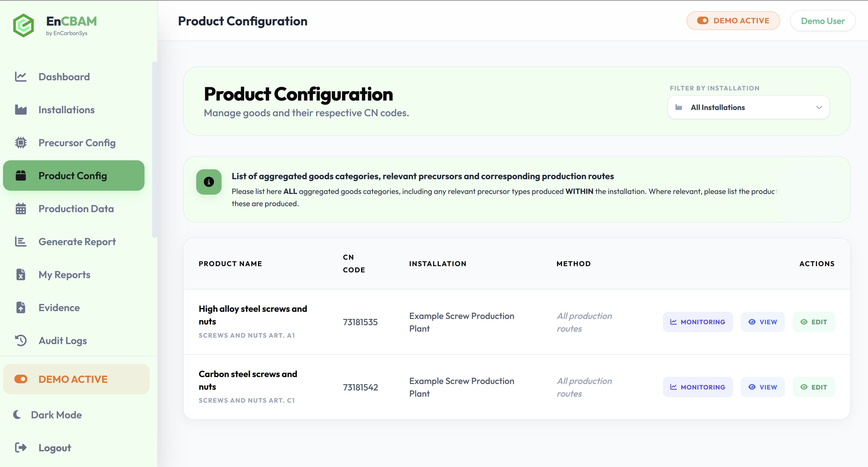Screen dimensions: 868x467
Task: Enable Dark Mode
Action: [x=47, y=415]
